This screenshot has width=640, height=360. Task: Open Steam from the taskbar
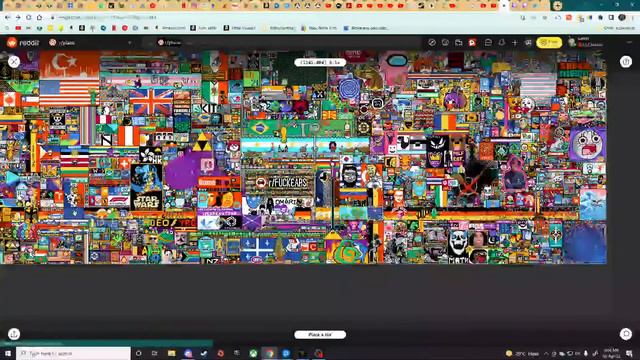pyautogui.click(x=204, y=353)
